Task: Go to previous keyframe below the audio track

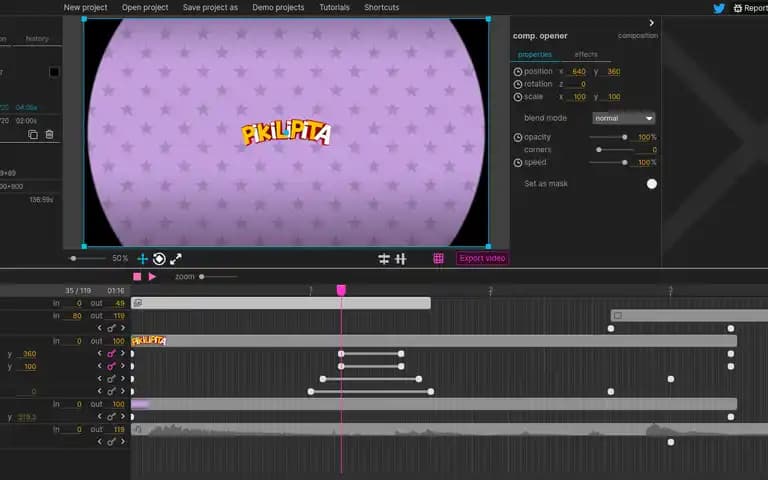Action: [x=100, y=441]
